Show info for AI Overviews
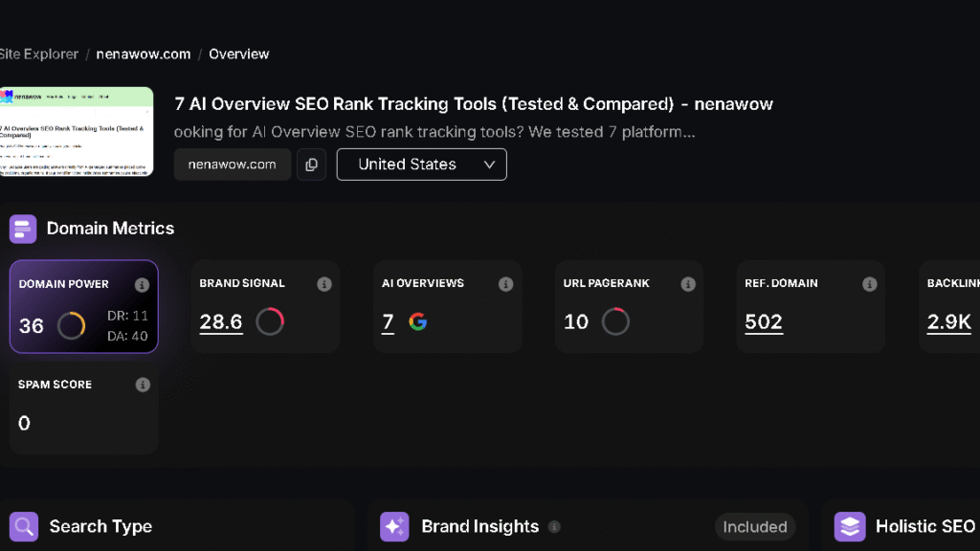 click(505, 284)
